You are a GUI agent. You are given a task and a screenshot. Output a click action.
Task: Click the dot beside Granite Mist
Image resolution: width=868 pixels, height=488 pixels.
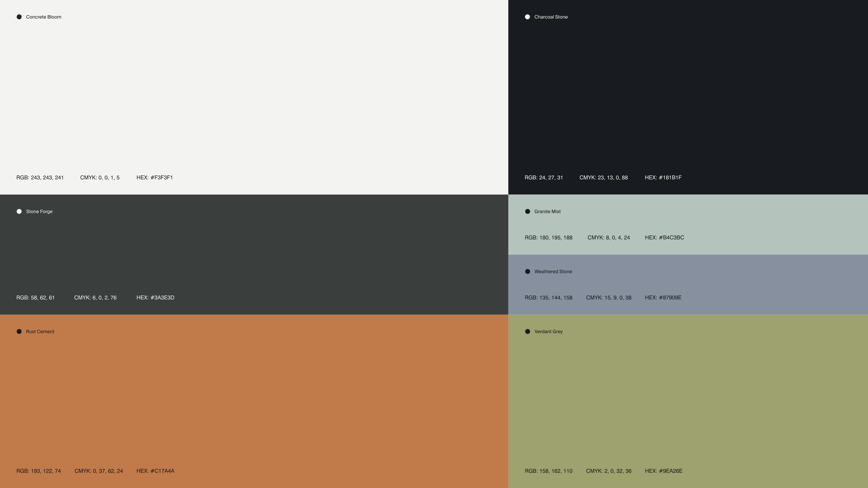(527, 211)
